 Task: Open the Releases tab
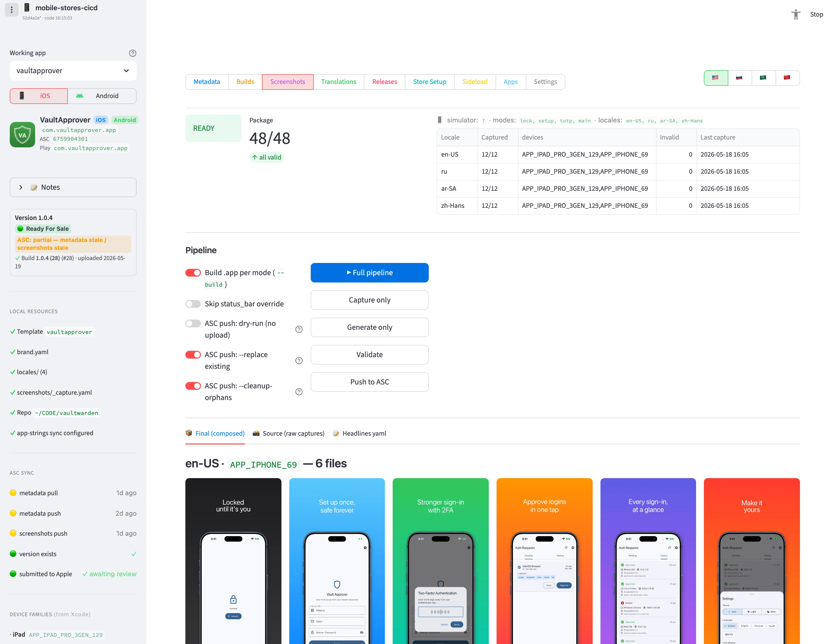(x=384, y=82)
